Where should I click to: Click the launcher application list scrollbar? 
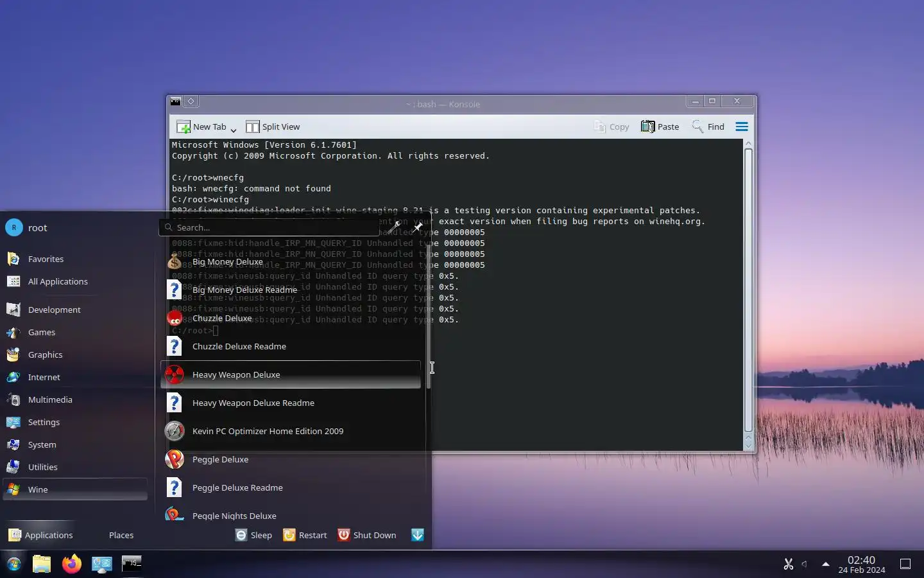point(429,316)
